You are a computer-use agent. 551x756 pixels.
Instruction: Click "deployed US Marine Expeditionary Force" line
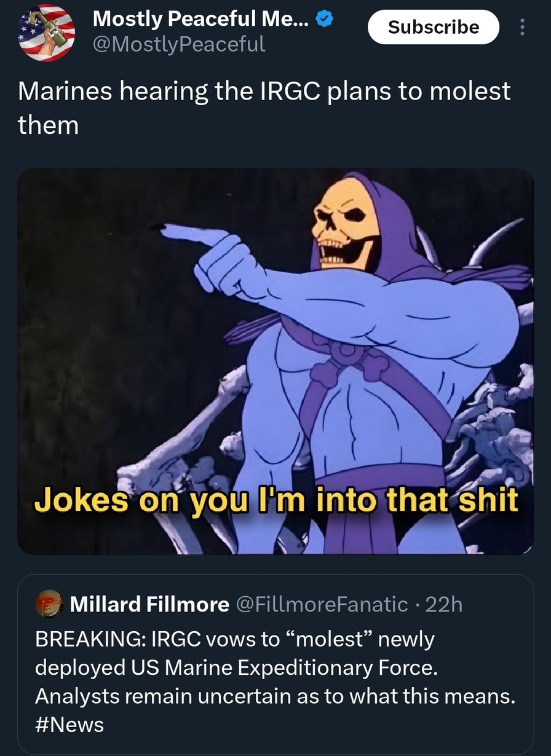[x=236, y=667]
